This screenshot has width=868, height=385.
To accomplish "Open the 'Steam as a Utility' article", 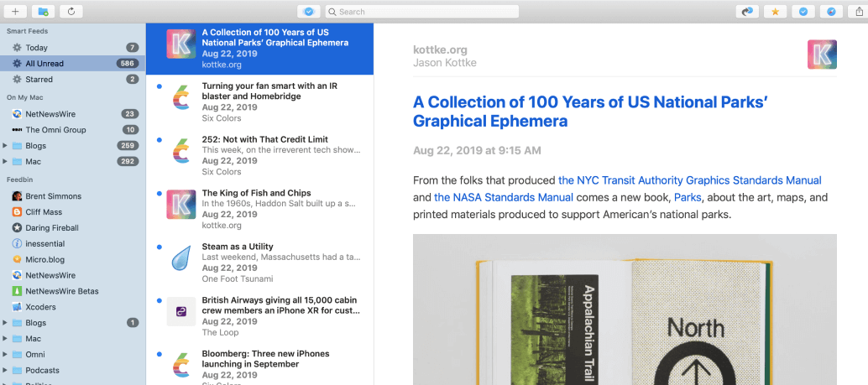I will tap(259, 263).
